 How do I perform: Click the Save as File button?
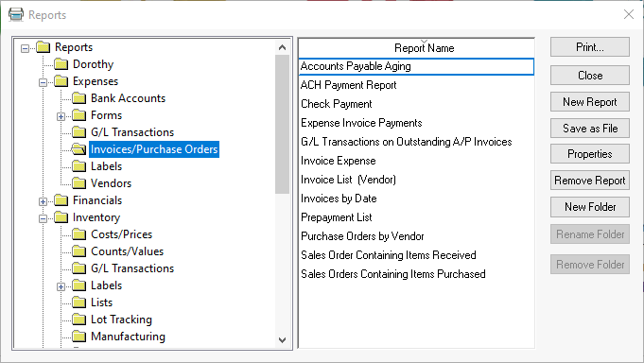[590, 129]
